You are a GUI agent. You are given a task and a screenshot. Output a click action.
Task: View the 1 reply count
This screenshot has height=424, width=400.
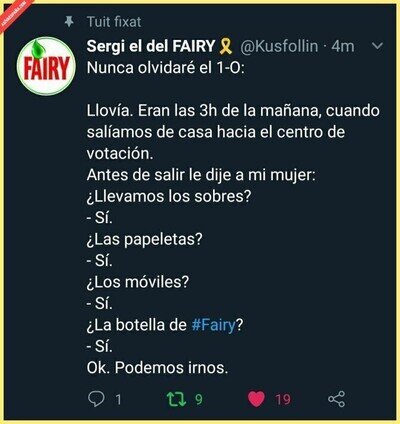click(x=118, y=399)
